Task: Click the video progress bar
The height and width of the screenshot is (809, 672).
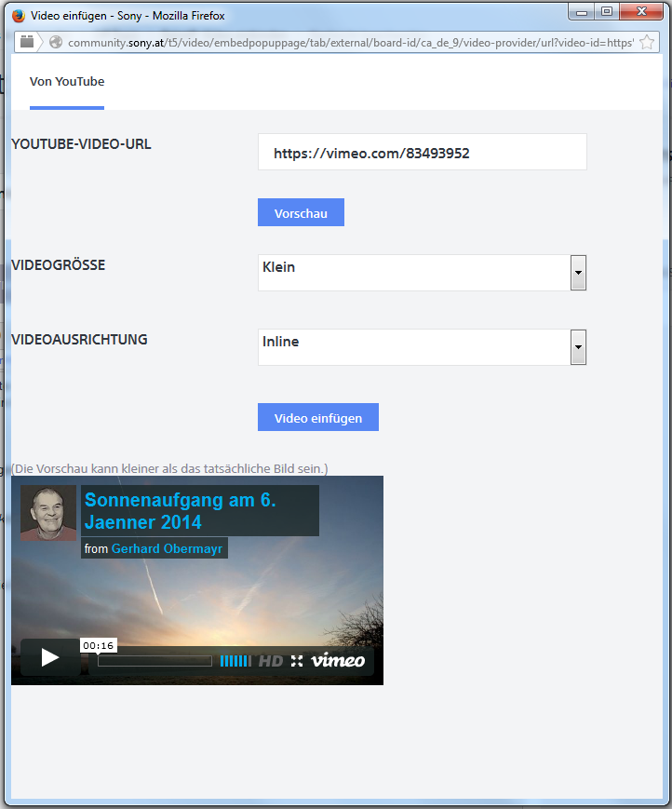Action: click(x=155, y=661)
